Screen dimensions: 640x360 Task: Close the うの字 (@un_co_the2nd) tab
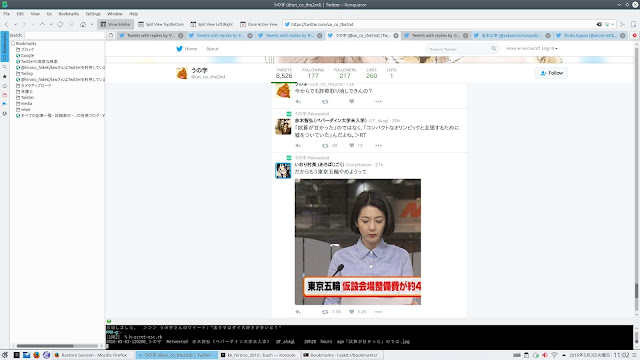(x=396, y=36)
